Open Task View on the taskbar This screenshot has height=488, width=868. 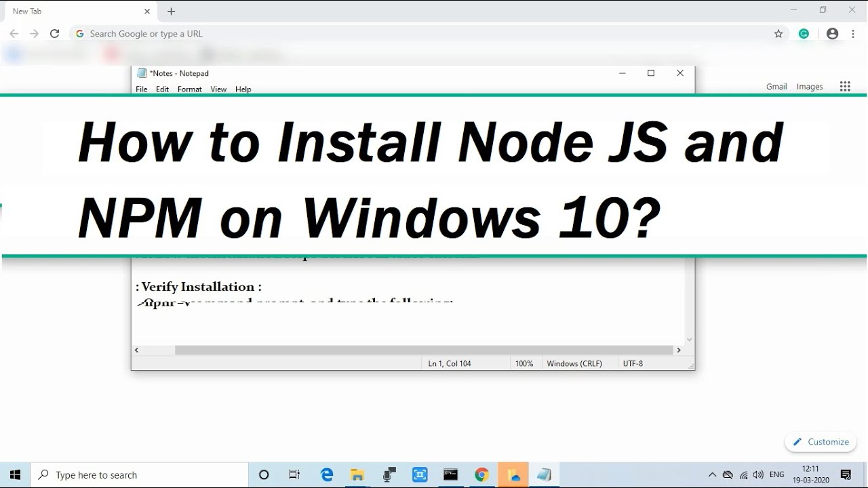pyautogui.click(x=294, y=475)
